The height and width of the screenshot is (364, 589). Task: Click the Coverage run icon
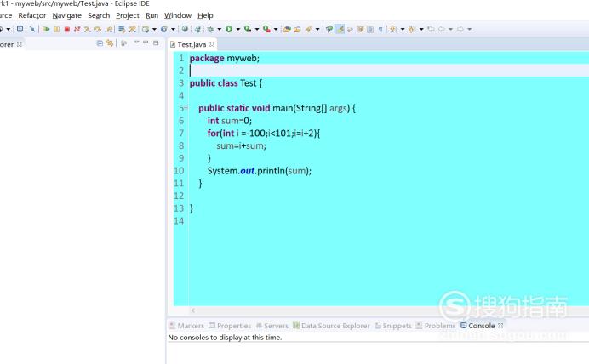(248, 29)
